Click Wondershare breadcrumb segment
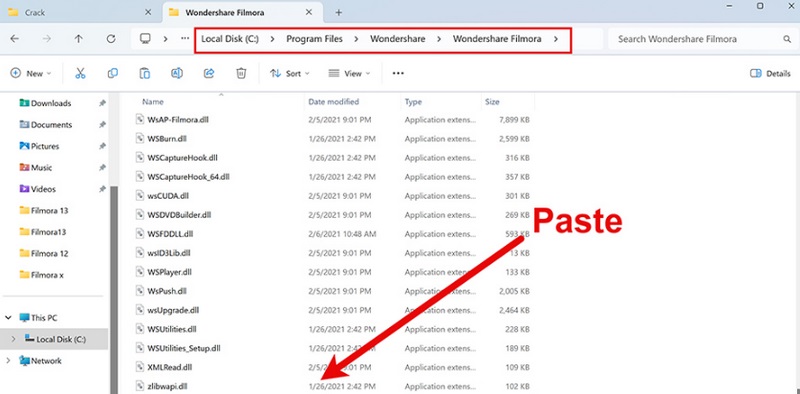The image size is (800, 394). pyautogui.click(x=397, y=39)
